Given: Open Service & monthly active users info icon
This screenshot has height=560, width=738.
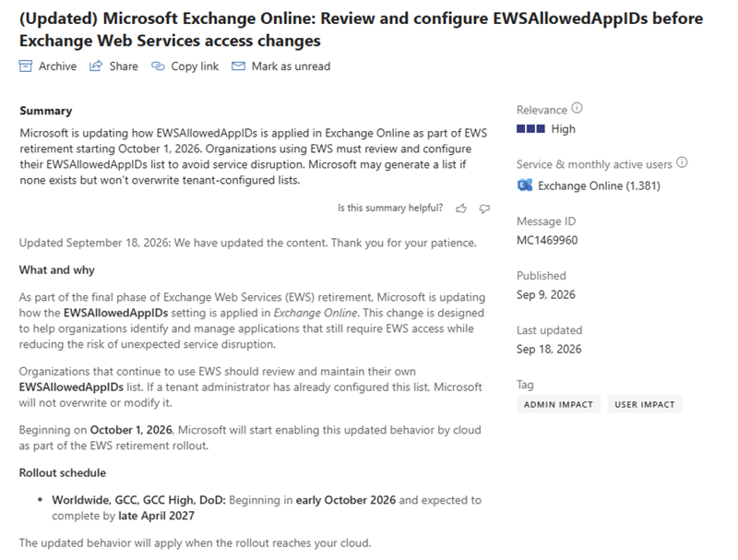Looking at the screenshot, I should point(682,162).
